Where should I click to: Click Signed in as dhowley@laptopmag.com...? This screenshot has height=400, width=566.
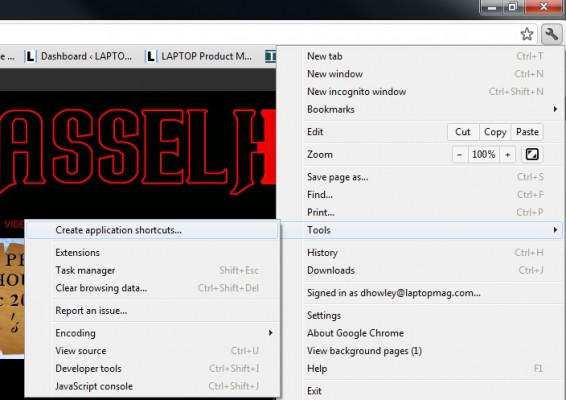[x=419, y=293]
